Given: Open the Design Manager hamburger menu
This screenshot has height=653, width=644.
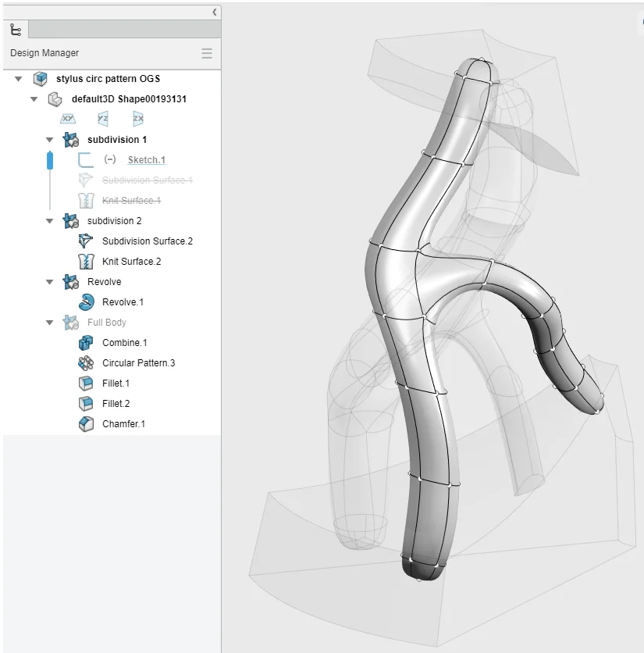Looking at the screenshot, I should pos(207,53).
